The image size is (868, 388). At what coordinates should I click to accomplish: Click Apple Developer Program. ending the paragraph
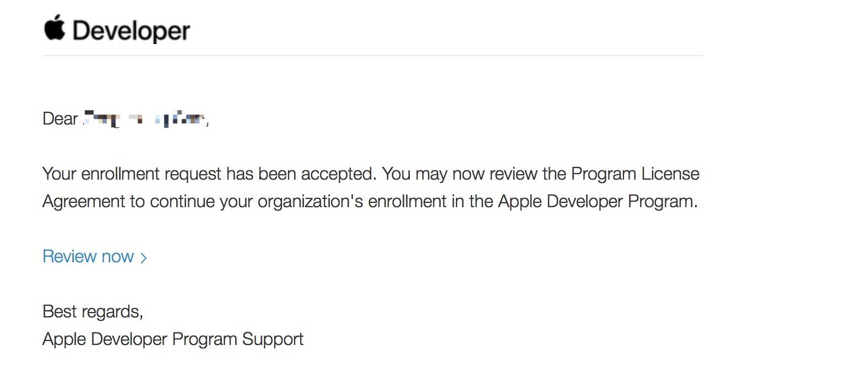[598, 202]
